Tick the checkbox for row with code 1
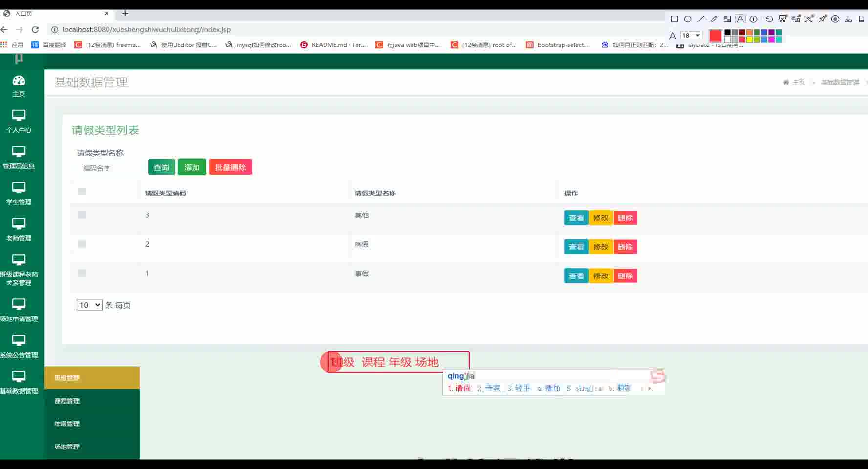The height and width of the screenshot is (469, 868). pos(82,273)
